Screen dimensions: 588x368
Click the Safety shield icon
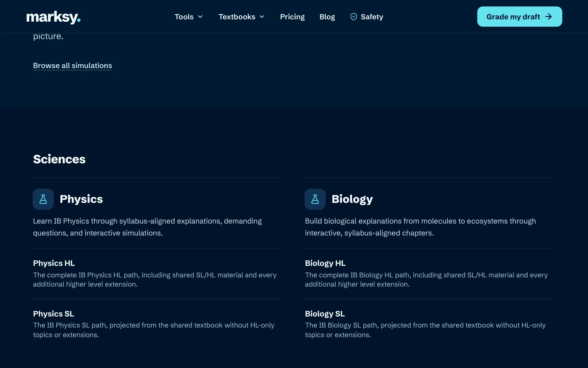coord(353,17)
